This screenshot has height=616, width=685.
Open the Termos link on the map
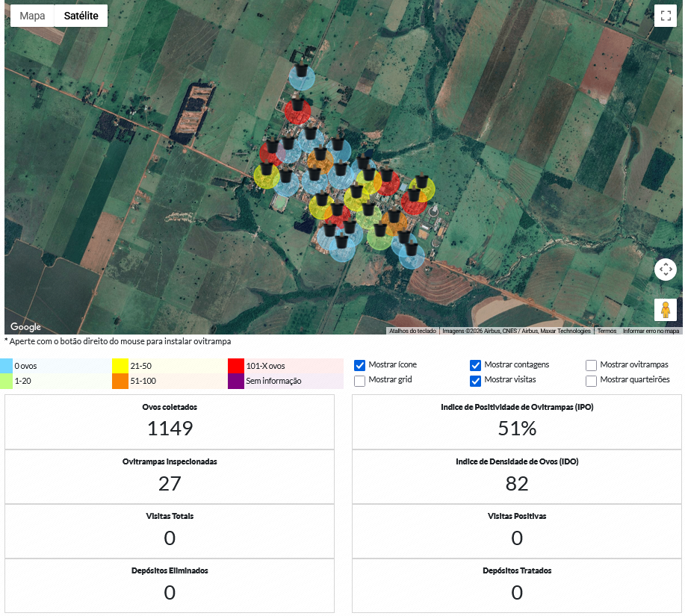606,331
